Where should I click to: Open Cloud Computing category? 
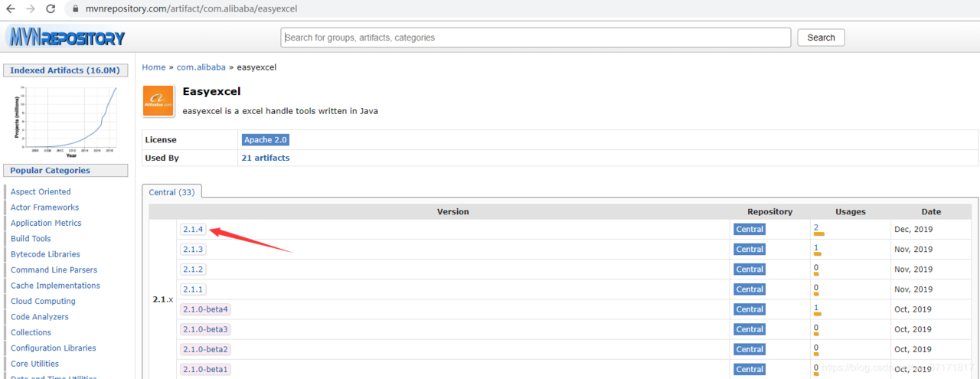pyautogui.click(x=43, y=301)
